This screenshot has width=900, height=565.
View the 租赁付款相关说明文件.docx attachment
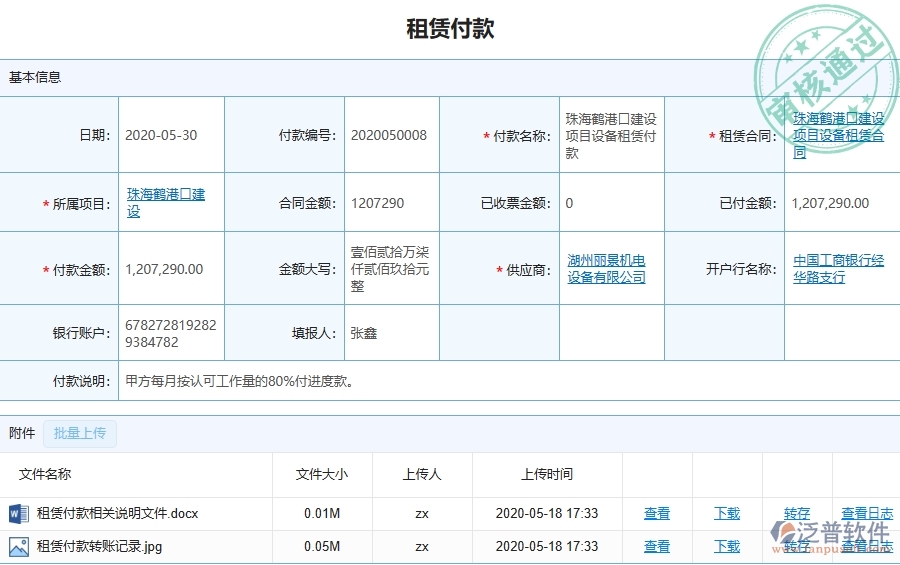coord(657,514)
